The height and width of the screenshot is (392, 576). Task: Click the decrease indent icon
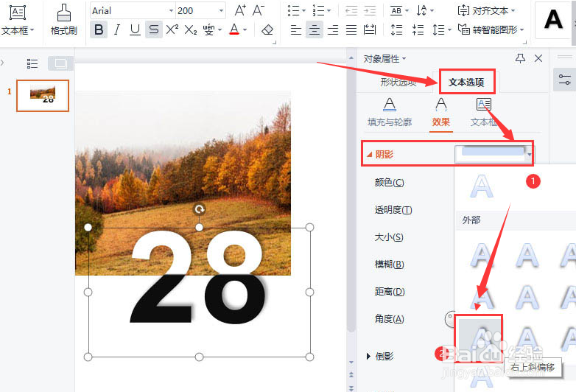click(351, 11)
